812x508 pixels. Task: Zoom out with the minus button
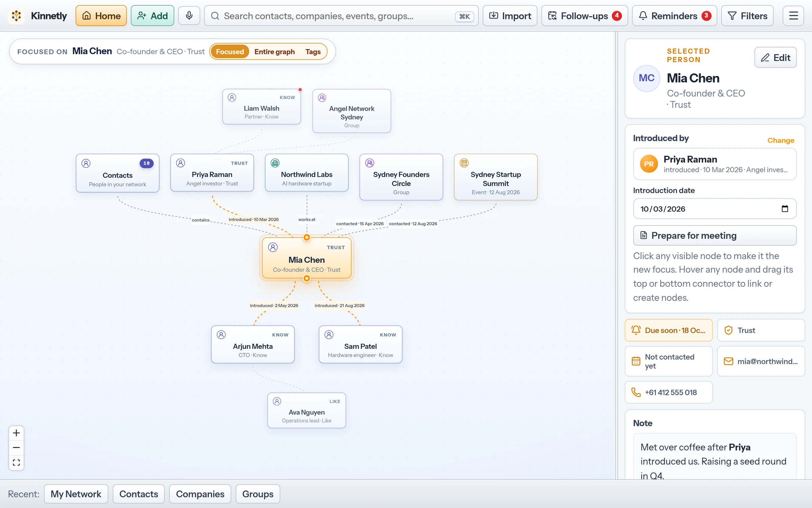point(16,447)
